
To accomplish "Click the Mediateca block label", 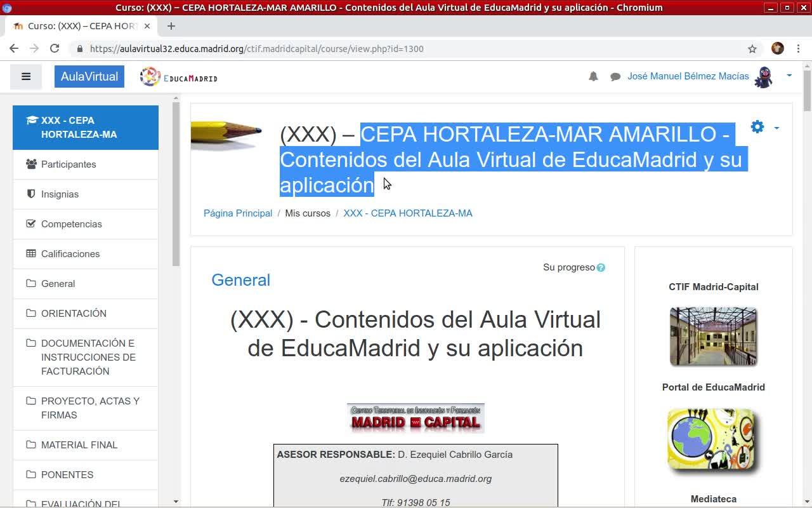I will pos(714,499).
